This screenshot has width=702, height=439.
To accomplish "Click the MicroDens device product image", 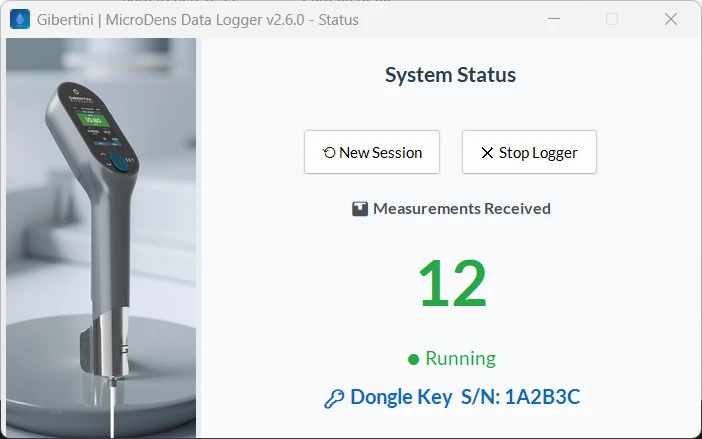I will (101, 238).
